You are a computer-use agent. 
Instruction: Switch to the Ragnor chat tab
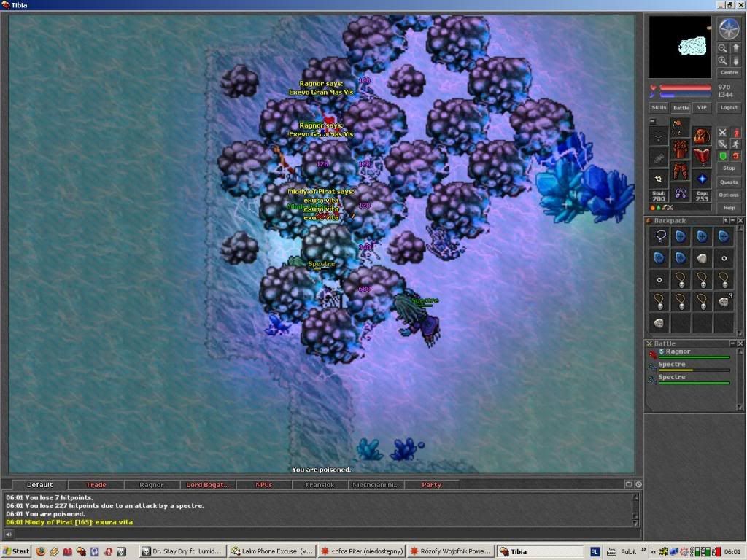[x=152, y=485]
